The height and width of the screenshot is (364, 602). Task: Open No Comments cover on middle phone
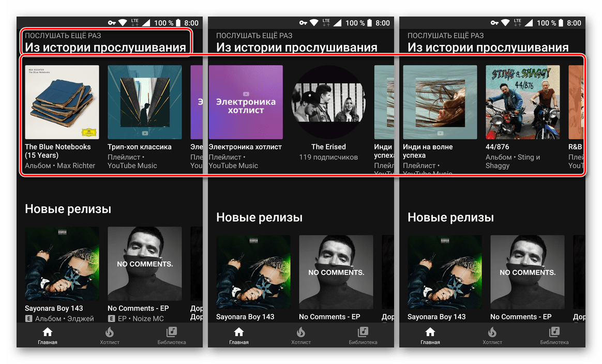pyautogui.click(x=336, y=272)
